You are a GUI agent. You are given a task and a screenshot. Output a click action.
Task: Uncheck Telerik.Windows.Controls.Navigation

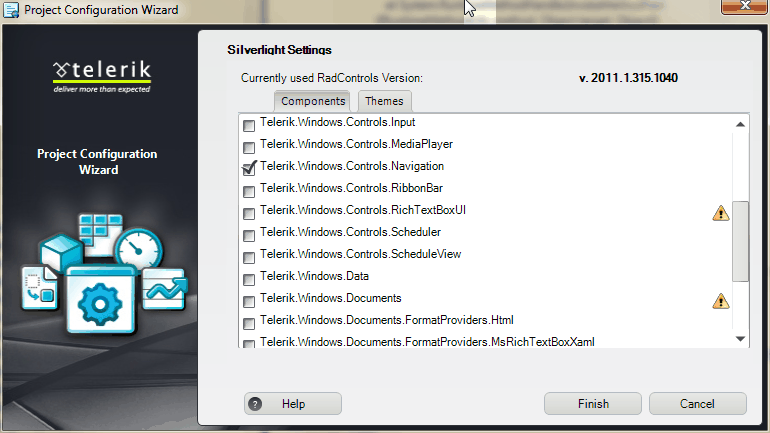coord(249,168)
